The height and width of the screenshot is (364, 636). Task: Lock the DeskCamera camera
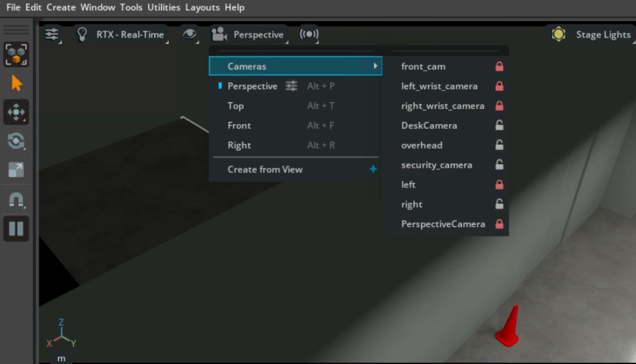pyautogui.click(x=499, y=125)
